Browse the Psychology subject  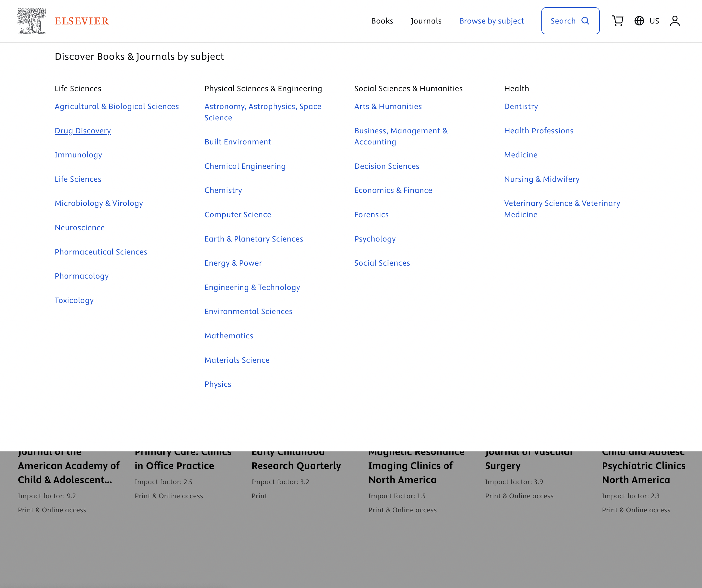[375, 239]
